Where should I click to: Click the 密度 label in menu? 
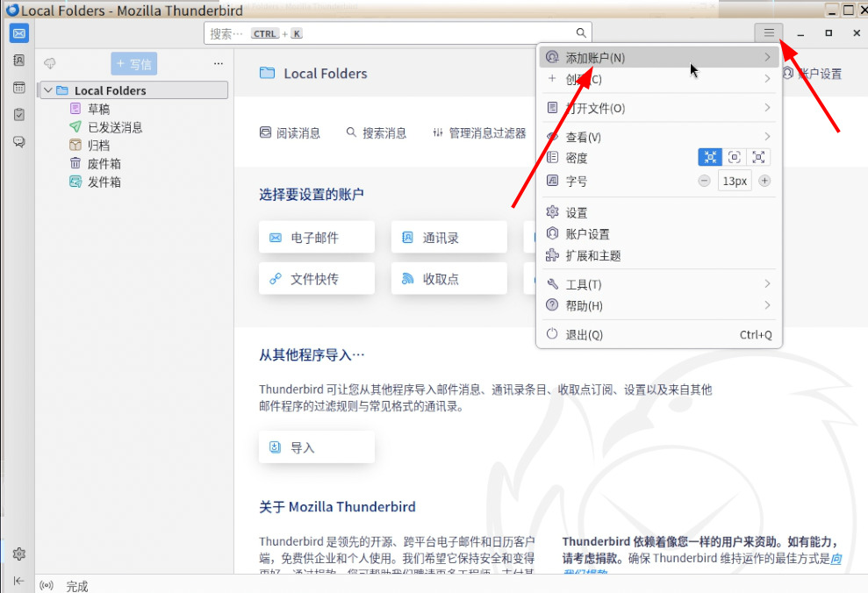coord(577,158)
